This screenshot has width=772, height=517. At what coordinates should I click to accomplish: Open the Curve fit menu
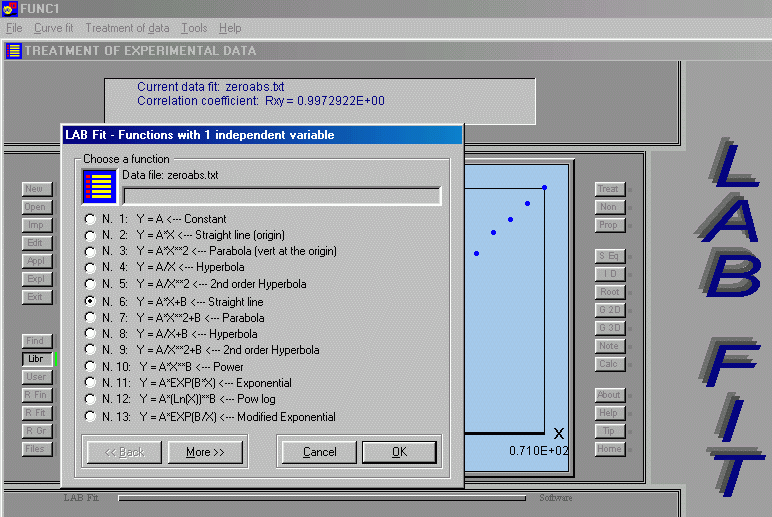(54, 29)
